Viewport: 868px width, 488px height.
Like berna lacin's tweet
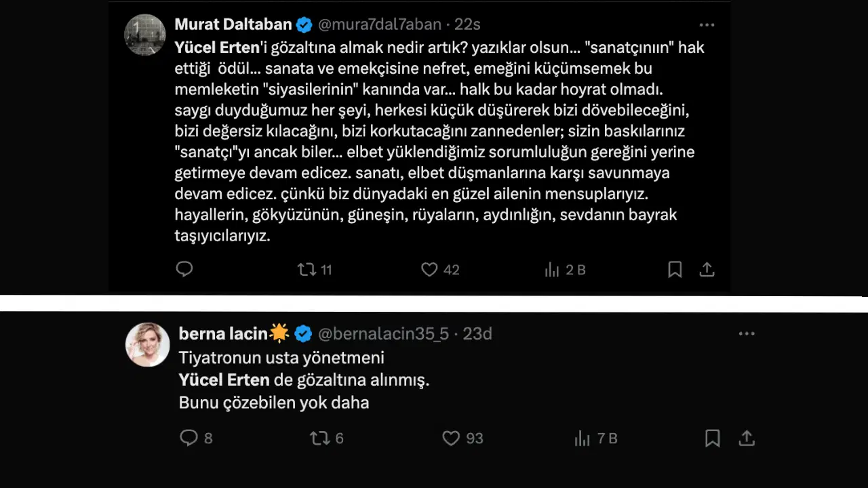(451, 438)
